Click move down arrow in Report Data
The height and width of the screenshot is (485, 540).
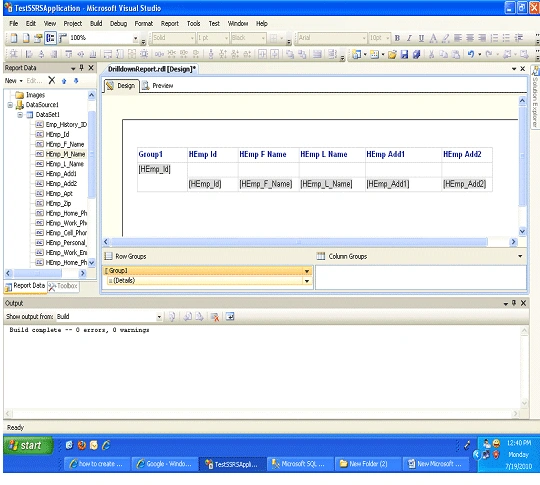point(76,81)
